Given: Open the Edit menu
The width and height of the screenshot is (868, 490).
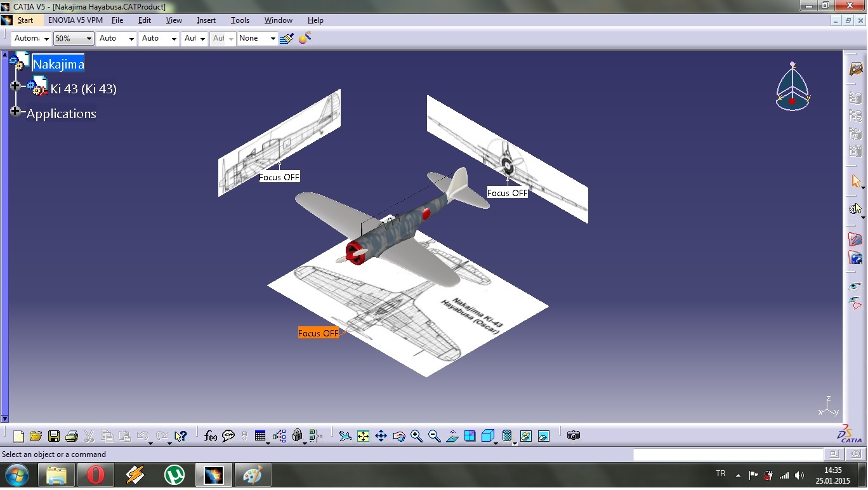Looking at the screenshot, I should [x=145, y=20].
